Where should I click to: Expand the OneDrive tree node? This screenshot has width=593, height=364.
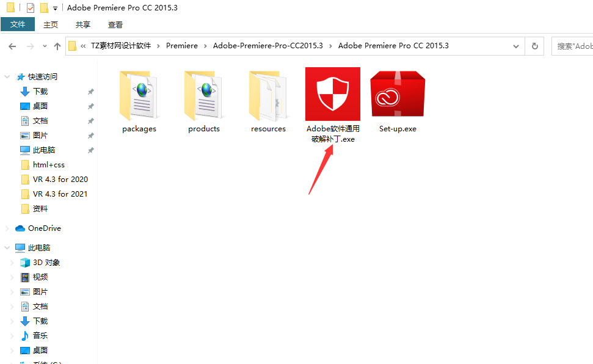coord(7,228)
